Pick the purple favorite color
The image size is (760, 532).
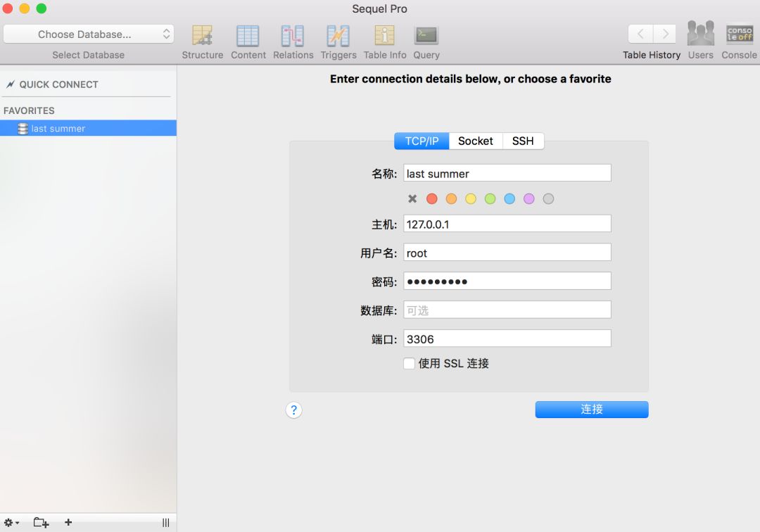[x=528, y=198]
